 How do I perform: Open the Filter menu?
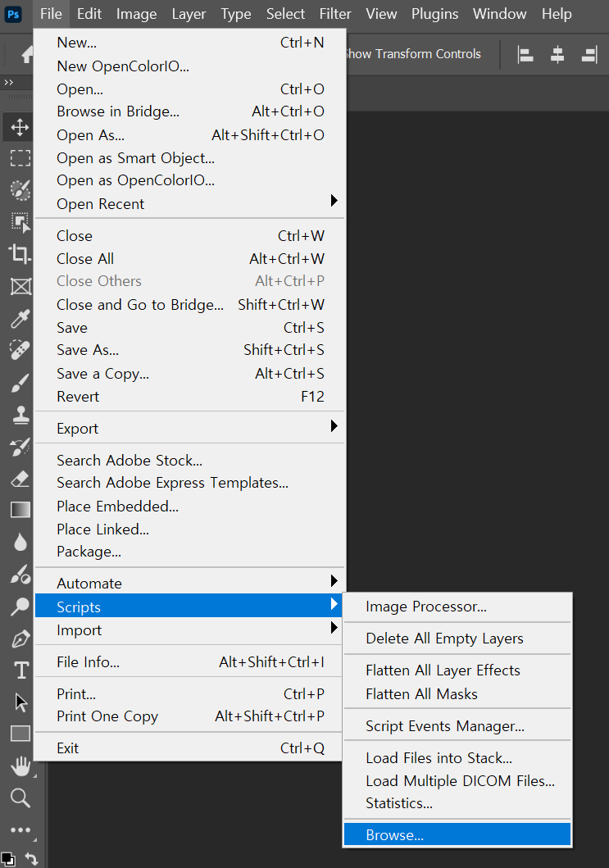click(x=335, y=14)
